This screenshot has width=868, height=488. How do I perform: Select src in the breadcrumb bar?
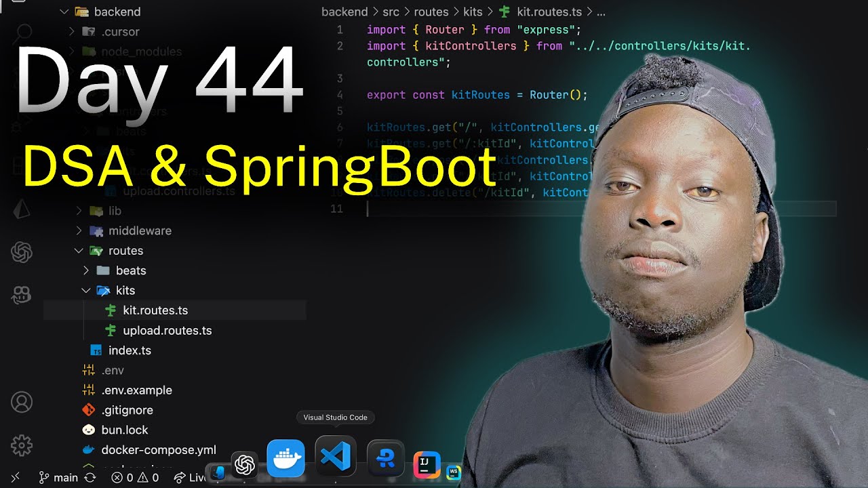pos(391,12)
